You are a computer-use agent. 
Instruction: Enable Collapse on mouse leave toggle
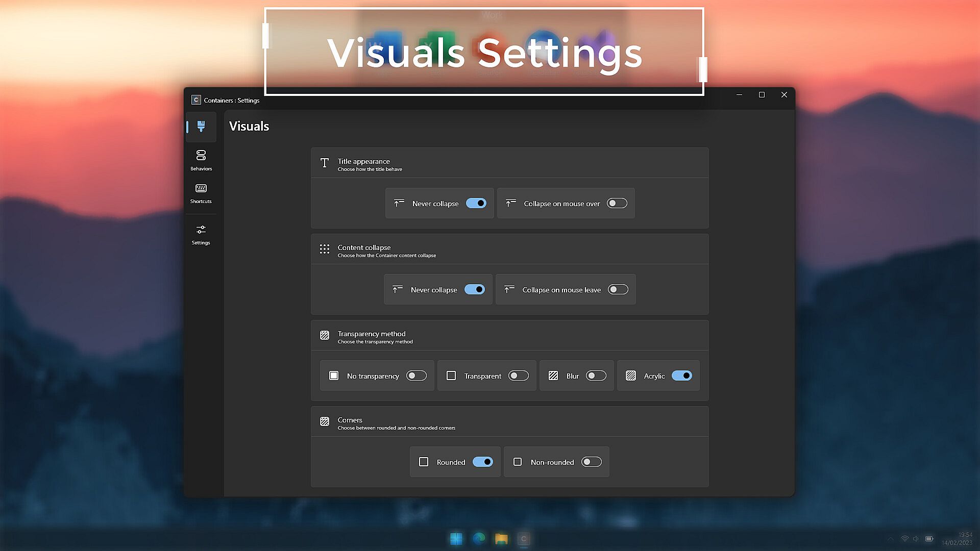point(618,289)
